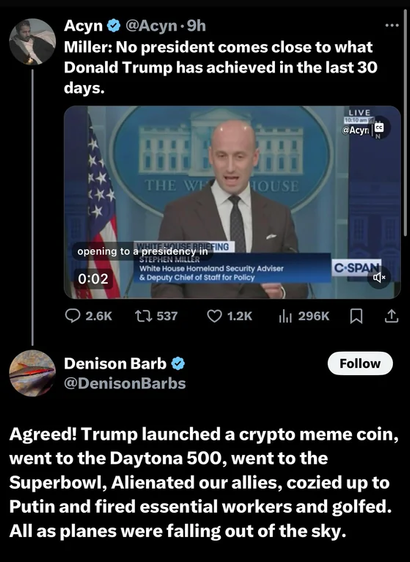Follow Denison Barb
The width and height of the screenshot is (410, 562).
coord(360,363)
